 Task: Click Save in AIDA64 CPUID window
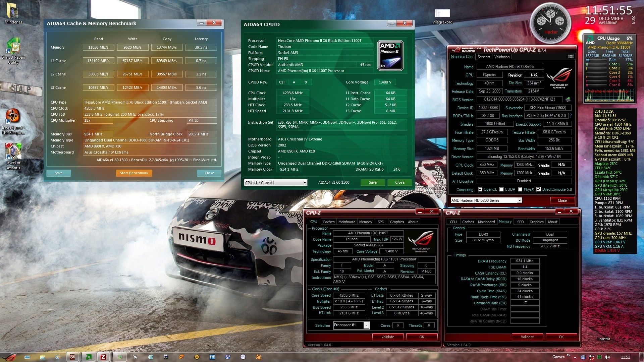pyautogui.click(x=373, y=183)
